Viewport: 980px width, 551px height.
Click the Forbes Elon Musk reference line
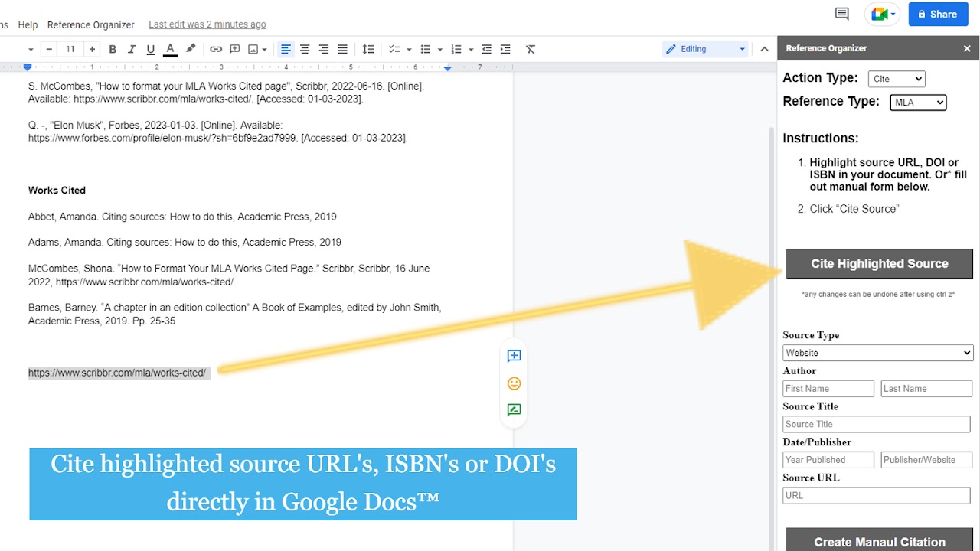pyautogui.click(x=218, y=132)
